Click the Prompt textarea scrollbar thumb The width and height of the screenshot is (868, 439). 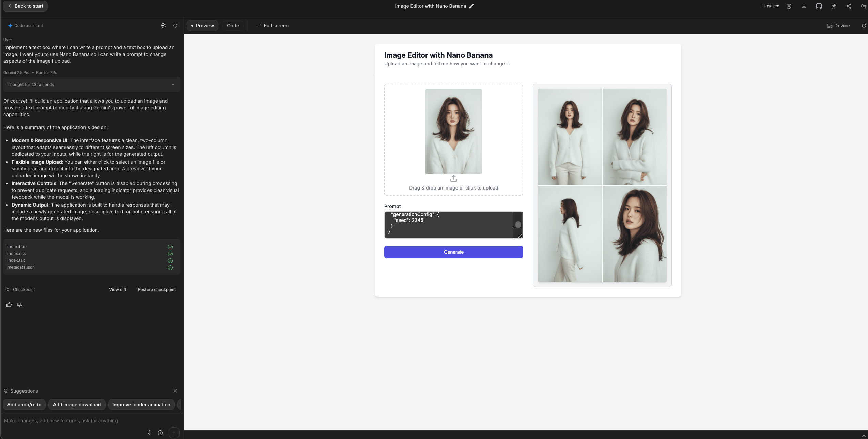tap(518, 224)
